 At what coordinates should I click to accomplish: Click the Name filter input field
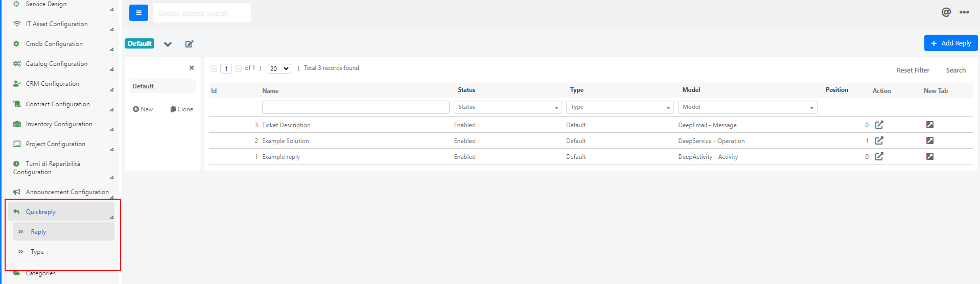[356, 107]
